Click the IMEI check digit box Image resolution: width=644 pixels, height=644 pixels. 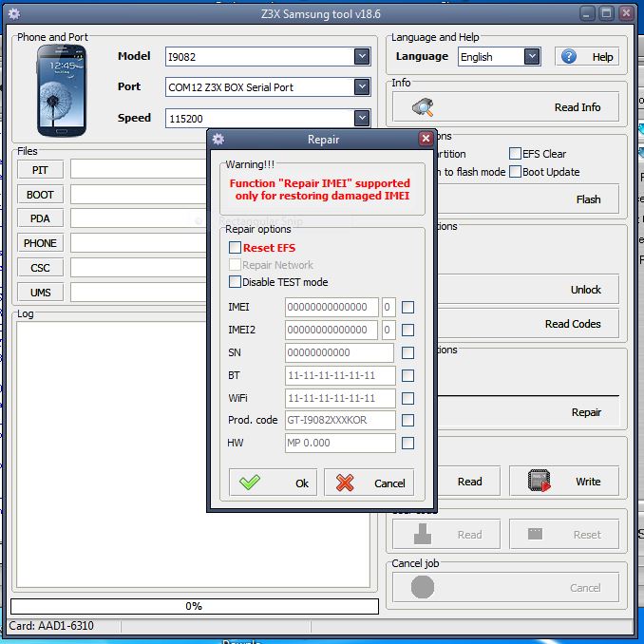[388, 307]
